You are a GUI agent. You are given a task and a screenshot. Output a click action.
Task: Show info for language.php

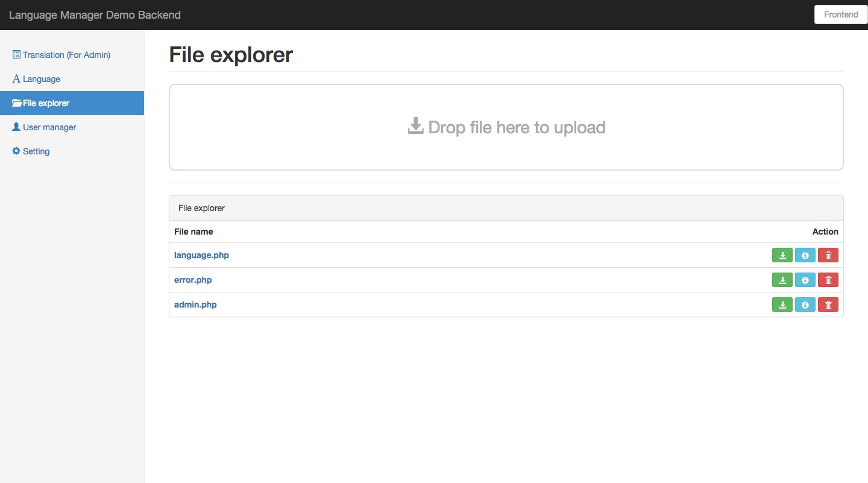tap(805, 256)
